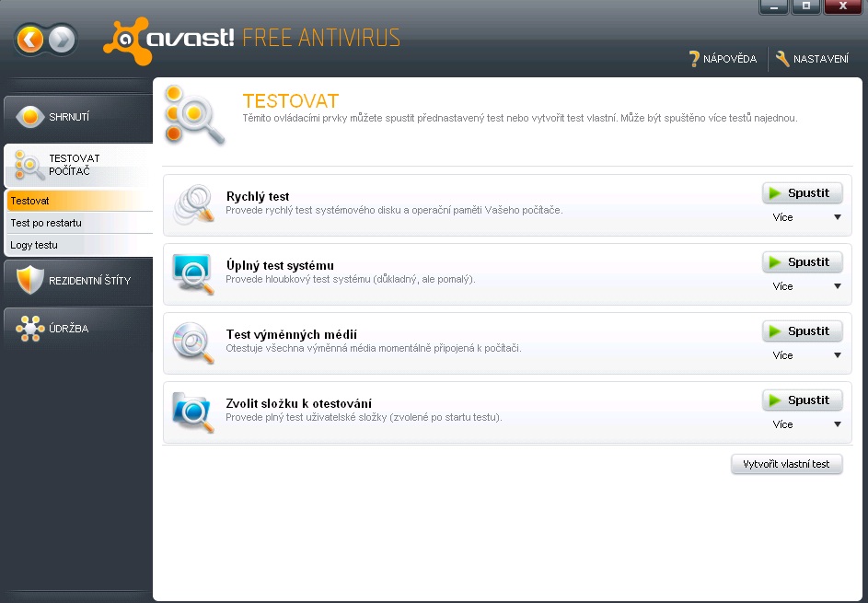Select the Testovat submenu item
The width and height of the screenshot is (868, 603).
[80, 201]
